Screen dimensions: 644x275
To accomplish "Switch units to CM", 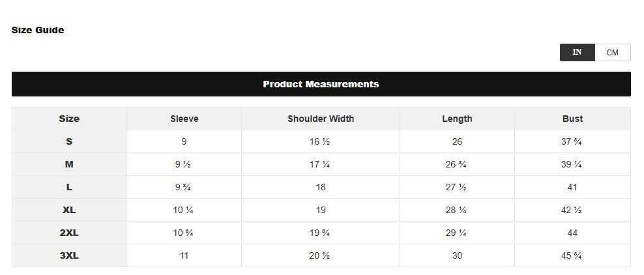I will tap(612, 53).
